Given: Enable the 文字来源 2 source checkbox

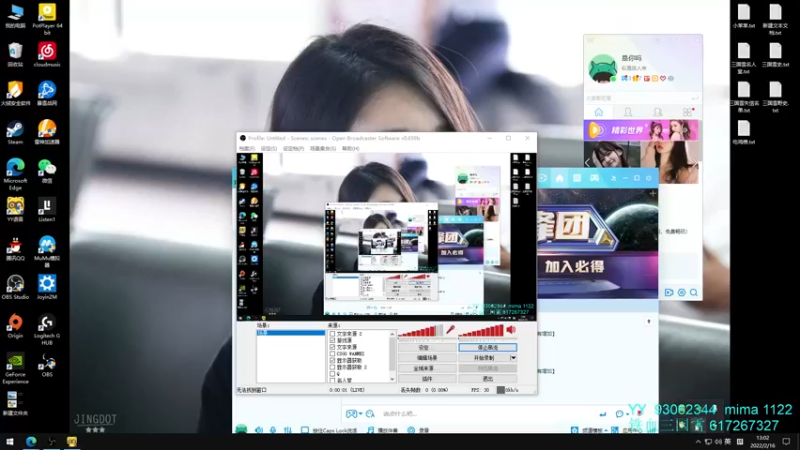Looking at the screenshot, I should click(332, 334).
